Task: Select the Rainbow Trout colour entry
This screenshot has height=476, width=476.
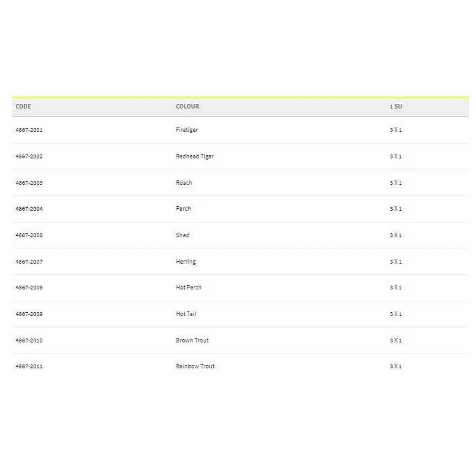Action: pos(195,367)
